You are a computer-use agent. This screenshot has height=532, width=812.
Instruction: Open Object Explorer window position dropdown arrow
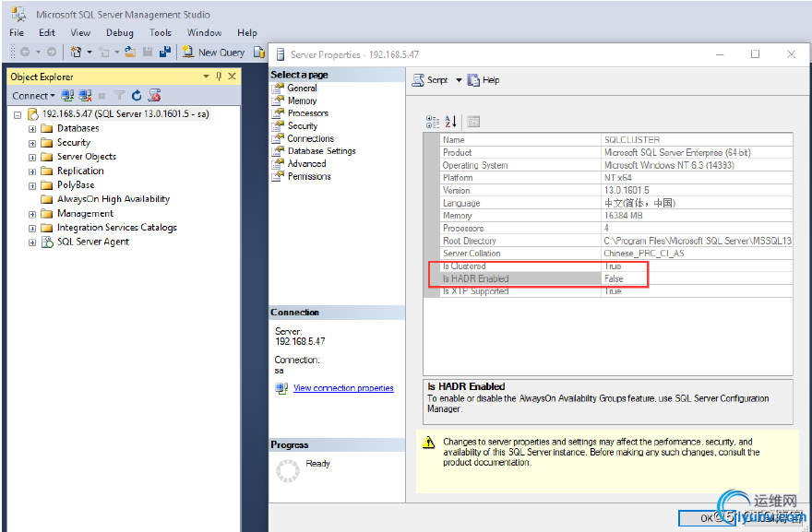click(206, 77)
